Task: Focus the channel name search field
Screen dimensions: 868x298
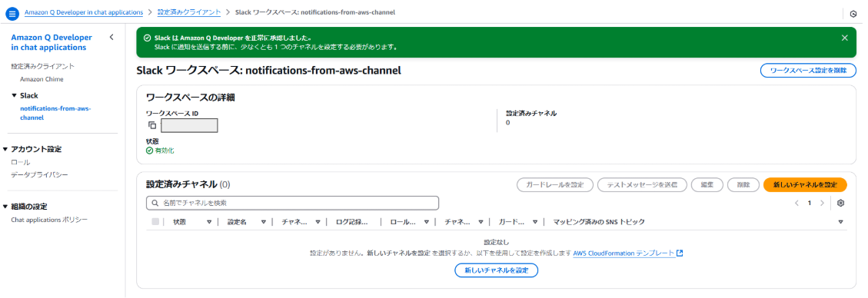Action: (x=292, y=203)
